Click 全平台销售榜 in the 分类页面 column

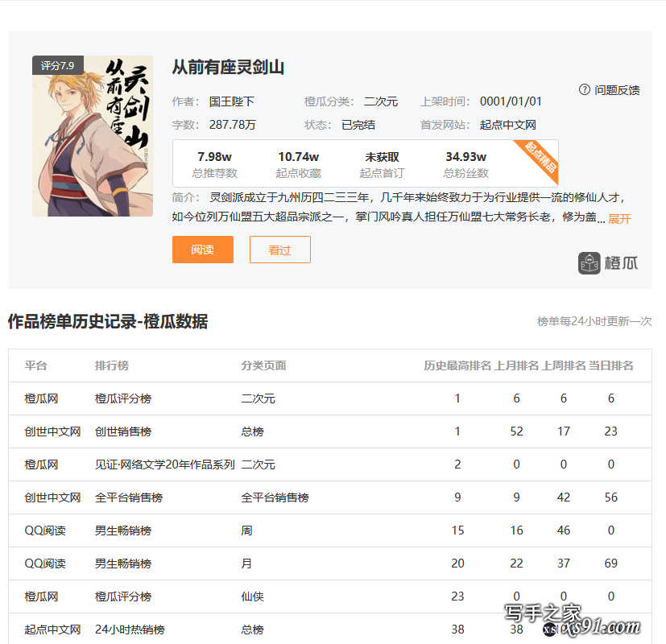(x=275, y=497)
